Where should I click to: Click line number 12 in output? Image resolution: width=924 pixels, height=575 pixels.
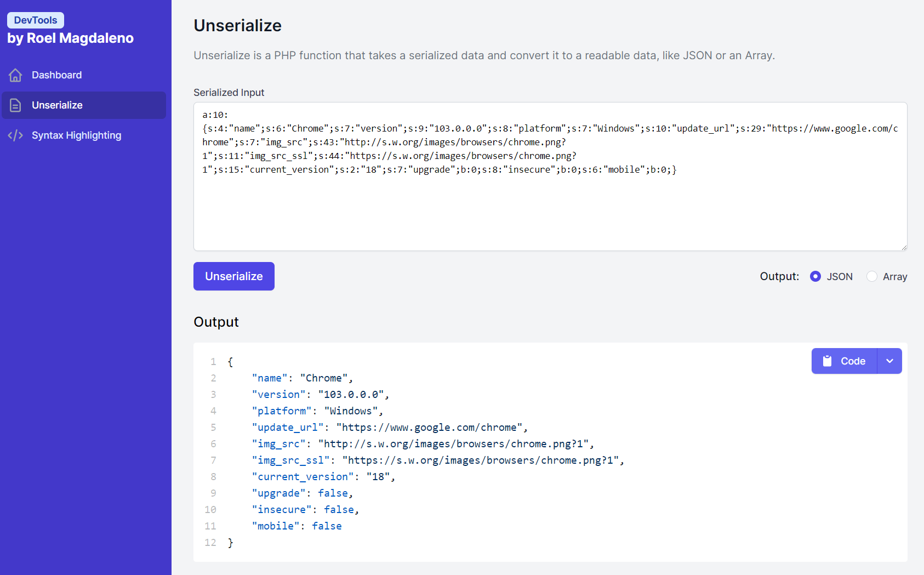[x=210, y=543]
